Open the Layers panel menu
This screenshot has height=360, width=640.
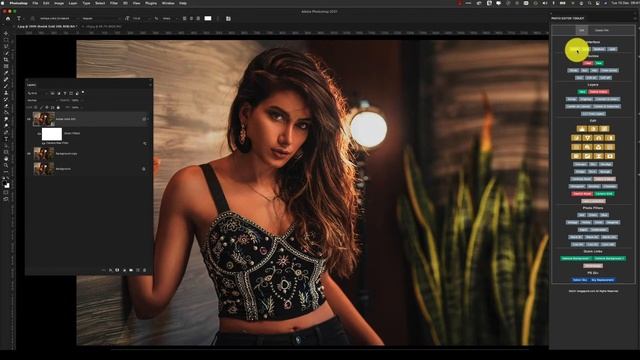click(150, 85)
